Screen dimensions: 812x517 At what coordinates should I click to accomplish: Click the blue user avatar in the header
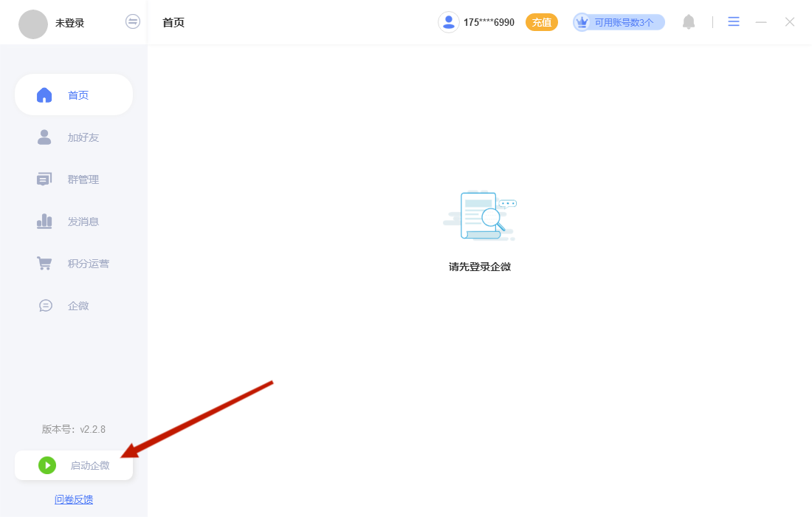449,22
